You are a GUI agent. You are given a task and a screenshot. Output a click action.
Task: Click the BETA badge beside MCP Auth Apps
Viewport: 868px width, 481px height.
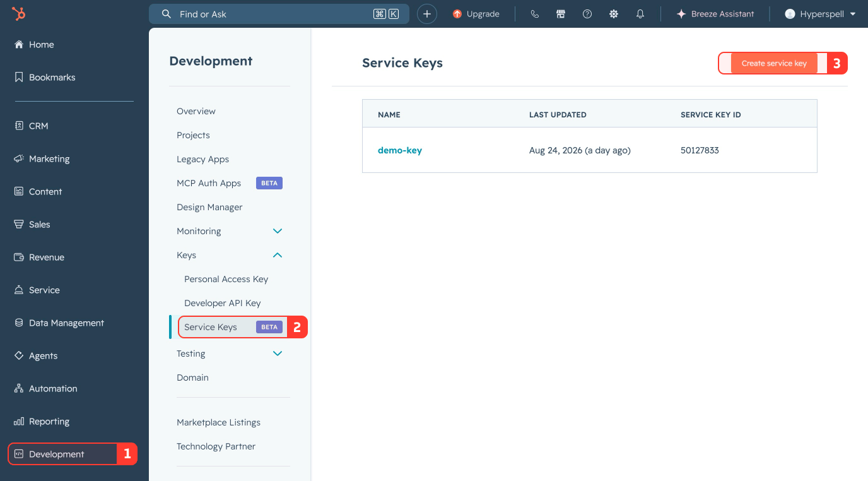point(269,183)
